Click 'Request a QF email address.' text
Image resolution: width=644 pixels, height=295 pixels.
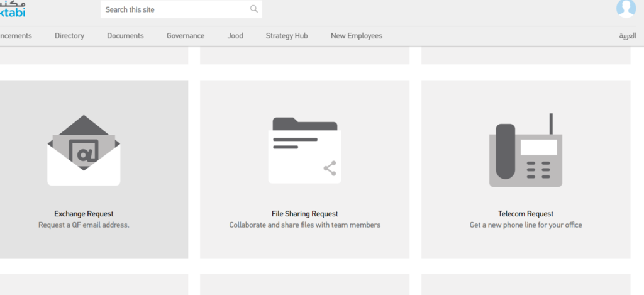[84, 225]
